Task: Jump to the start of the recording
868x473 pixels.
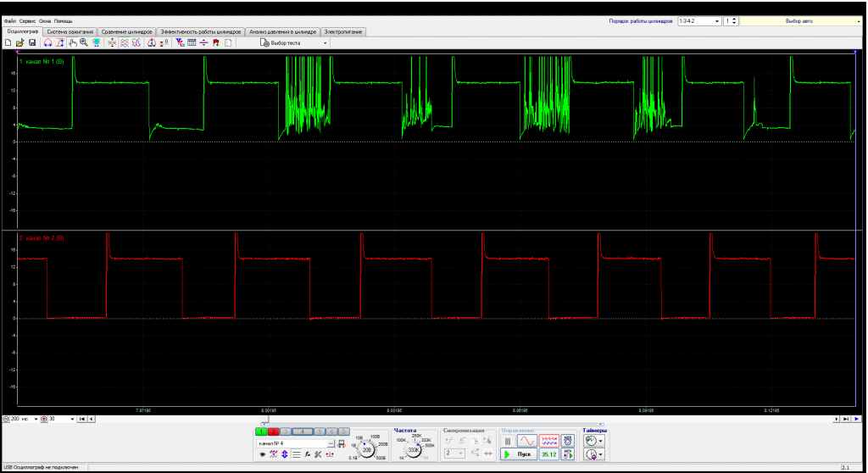Action: click(x=82, y=420)
